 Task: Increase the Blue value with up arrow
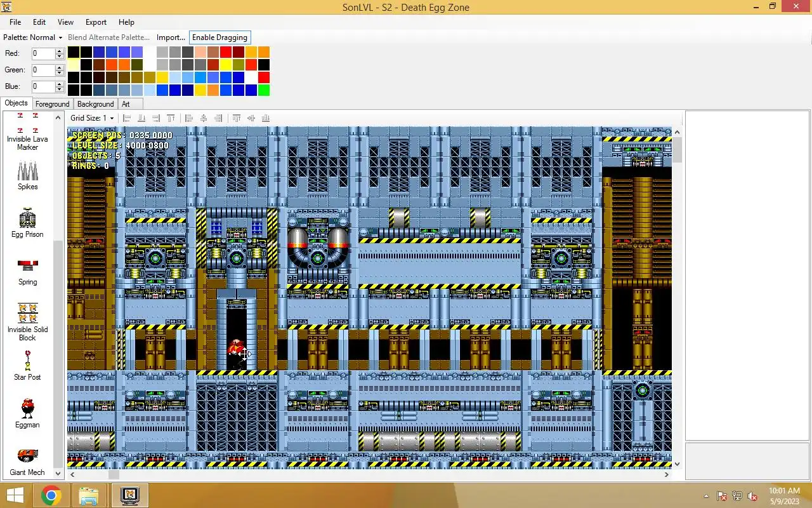tap(60, 84)
